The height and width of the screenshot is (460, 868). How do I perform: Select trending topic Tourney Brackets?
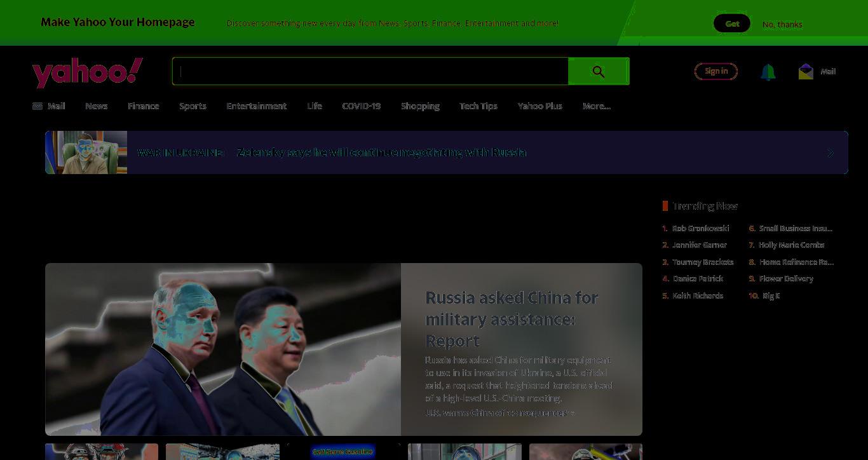pyautogui.click(x=703, y=262)
